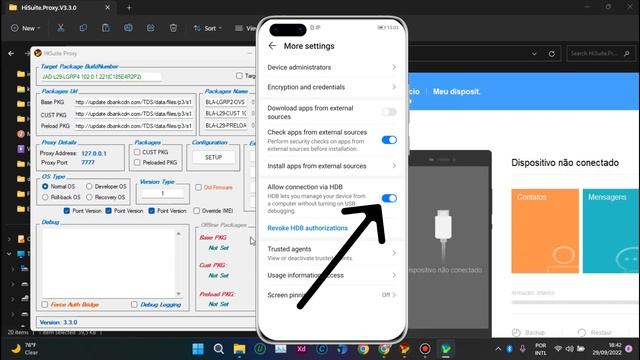This screenshot has height=360, width=640.
Task: Click the red record icon in taskbar
Action: tap(425, 349)
